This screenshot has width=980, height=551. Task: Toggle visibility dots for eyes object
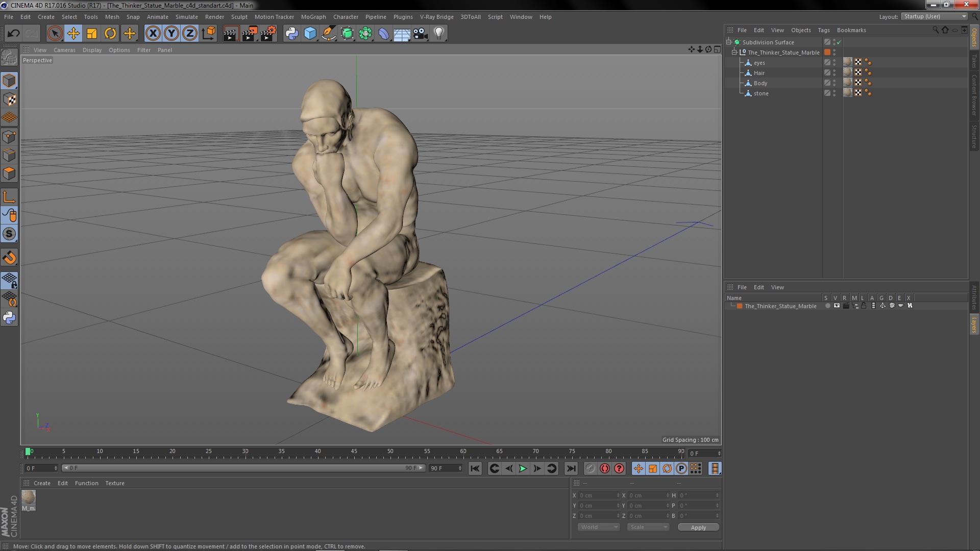[835, 63]
